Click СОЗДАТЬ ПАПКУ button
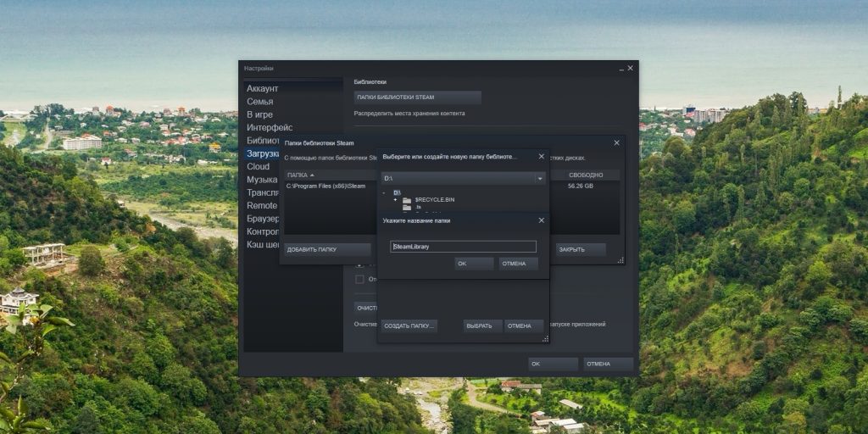Viewport: 868px width, 434px height. point(409,325)
